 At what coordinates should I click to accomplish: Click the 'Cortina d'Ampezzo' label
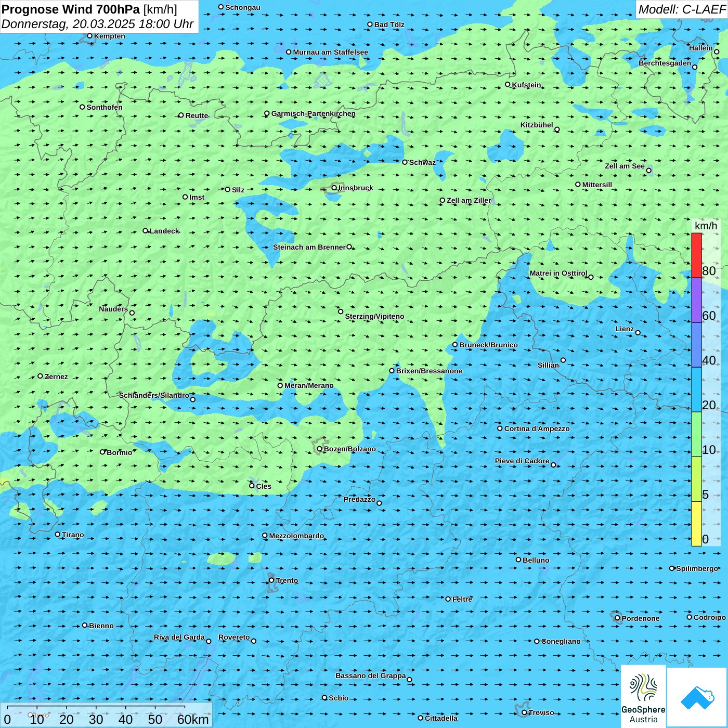coord(537,428)
